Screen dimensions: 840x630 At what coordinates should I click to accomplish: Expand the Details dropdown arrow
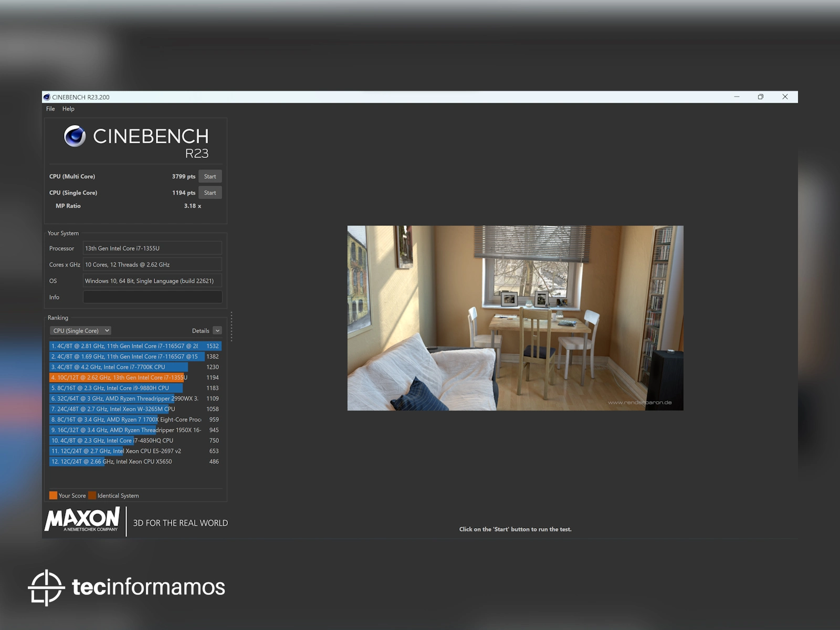[x=217, y=331]
